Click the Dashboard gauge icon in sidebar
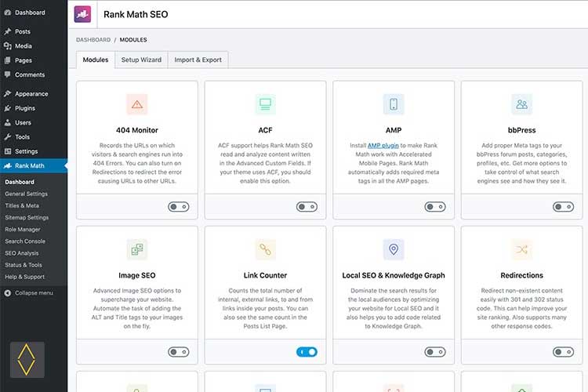 click(x=7, y=13)
